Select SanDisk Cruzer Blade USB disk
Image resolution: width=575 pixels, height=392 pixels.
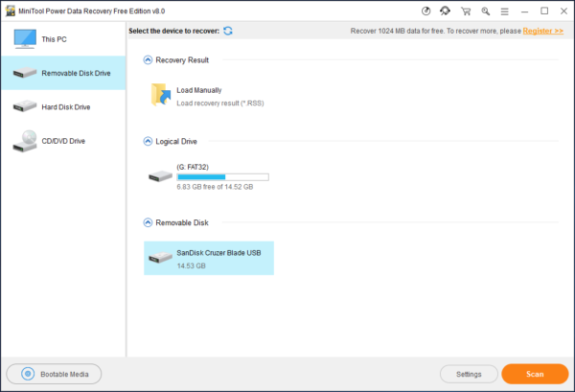point(209,258)
